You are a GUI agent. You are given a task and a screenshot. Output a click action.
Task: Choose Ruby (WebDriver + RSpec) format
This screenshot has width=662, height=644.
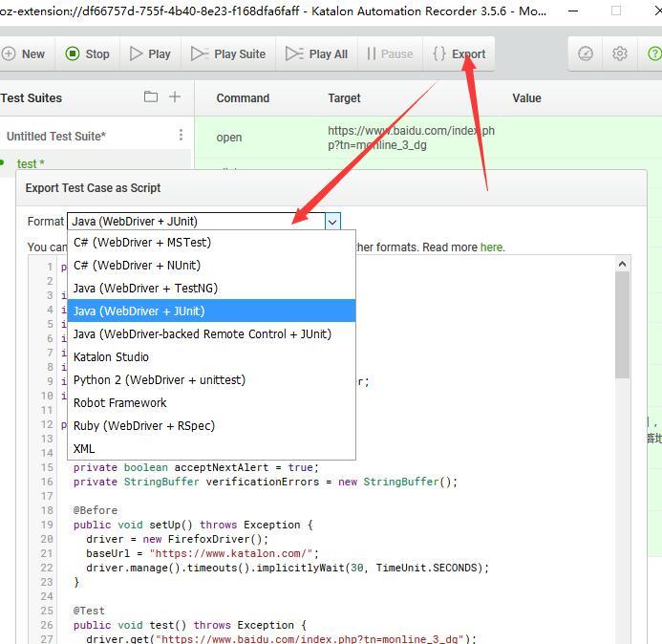[211, 426]
